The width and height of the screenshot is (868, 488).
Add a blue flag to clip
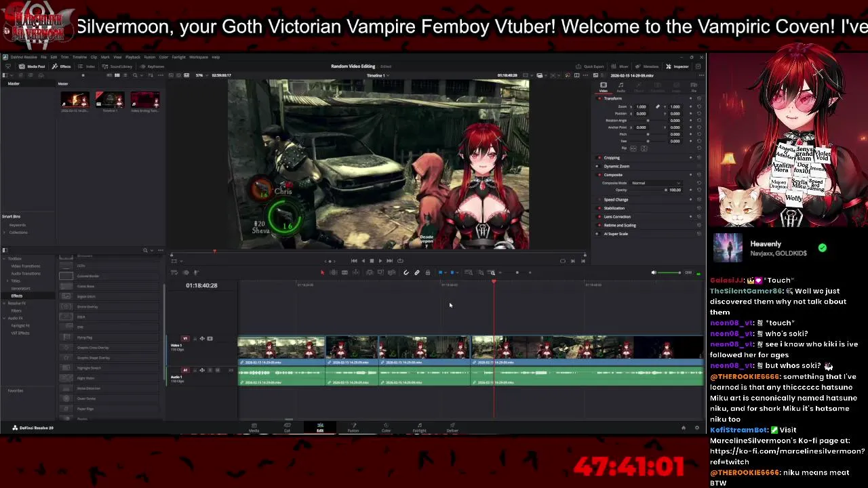tap(440, 272)
